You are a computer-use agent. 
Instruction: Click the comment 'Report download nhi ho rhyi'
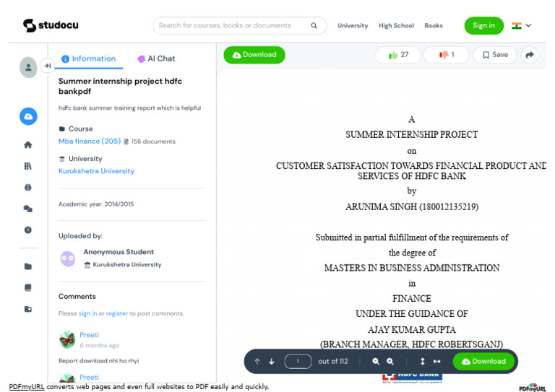pyautogui.click(x=99, y=360)
